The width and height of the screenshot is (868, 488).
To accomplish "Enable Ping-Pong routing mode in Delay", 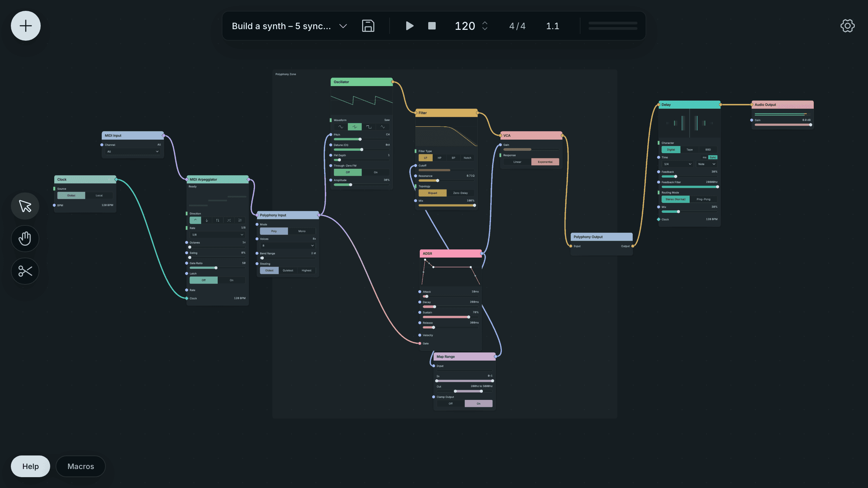I will coord(704,199).
